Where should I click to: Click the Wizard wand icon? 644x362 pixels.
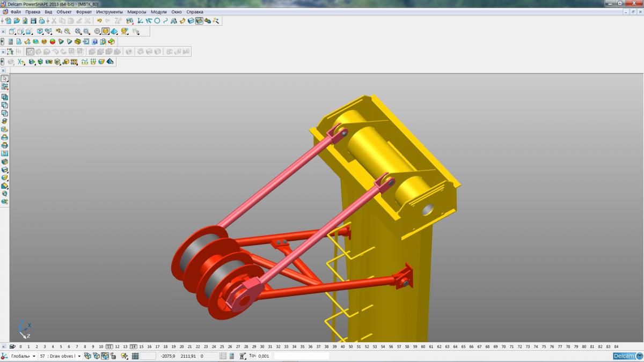point(216,21)
